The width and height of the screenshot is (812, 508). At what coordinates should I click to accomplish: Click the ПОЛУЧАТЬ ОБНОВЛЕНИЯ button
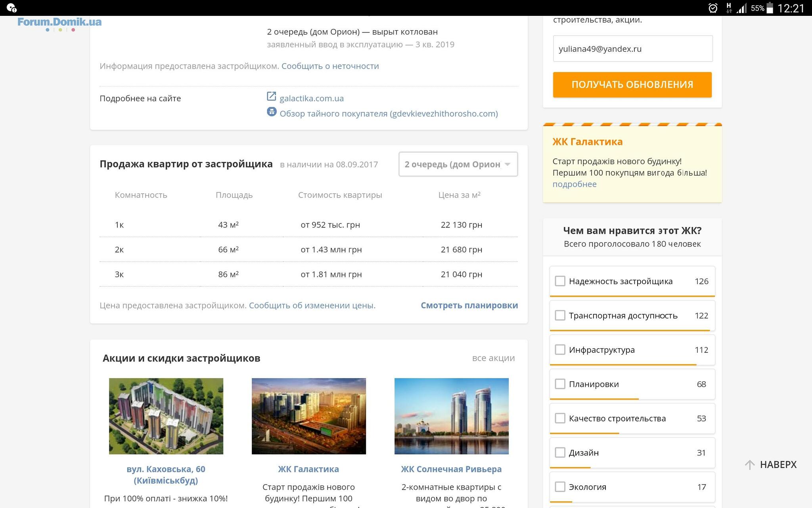pos(632,85)
